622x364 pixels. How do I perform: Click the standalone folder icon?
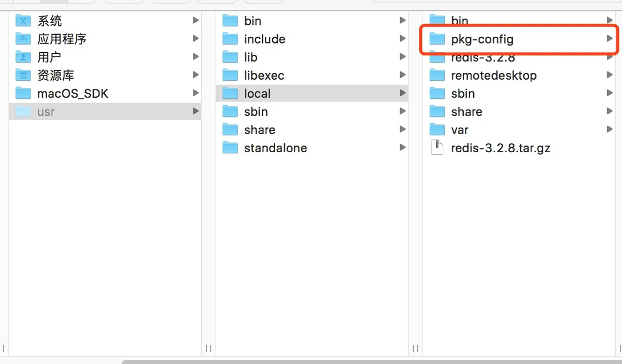(230, 148)
